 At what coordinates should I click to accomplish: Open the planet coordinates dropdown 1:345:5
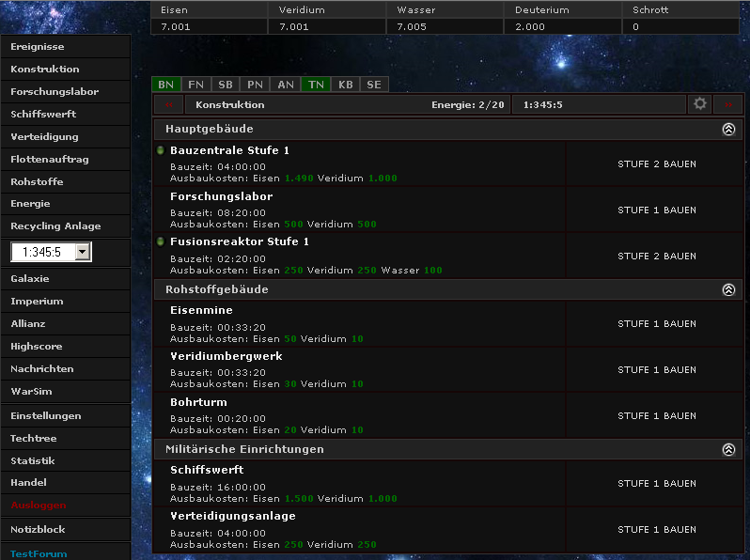[x=83, y=252]
